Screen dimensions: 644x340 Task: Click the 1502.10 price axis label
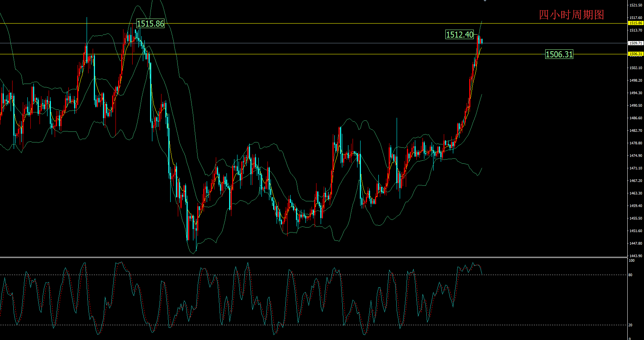click(x=636, y=68)
